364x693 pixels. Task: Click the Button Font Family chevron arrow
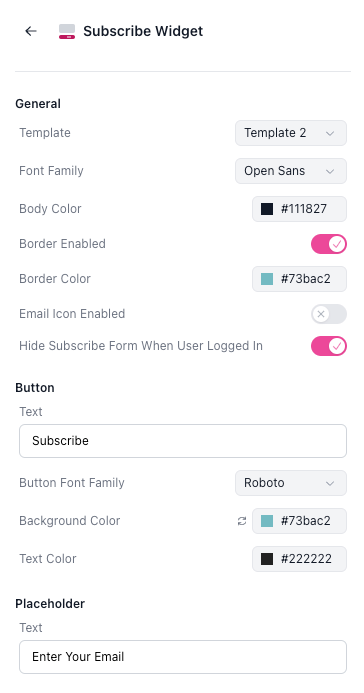pos(330,484)
